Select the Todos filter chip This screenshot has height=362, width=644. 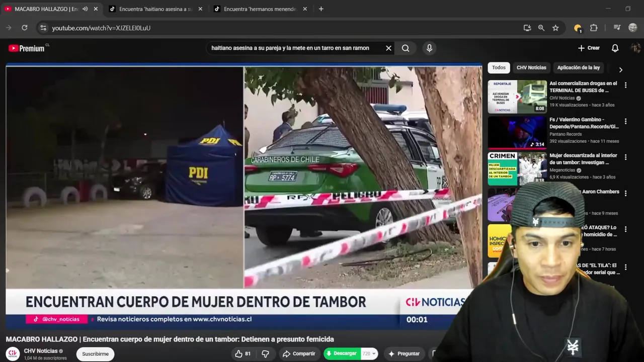[499, 67]
